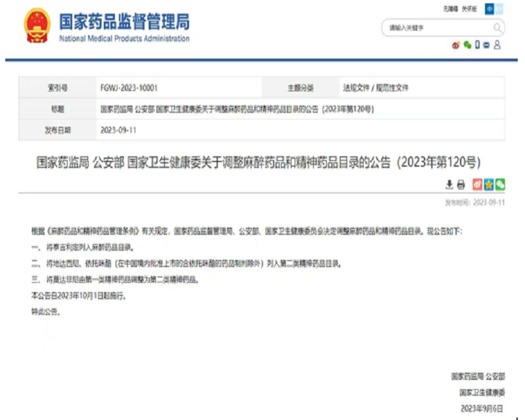This screenshot has height=420, width=525.
Task: Click the 无障碍 accessibility link
Action: 451,9
